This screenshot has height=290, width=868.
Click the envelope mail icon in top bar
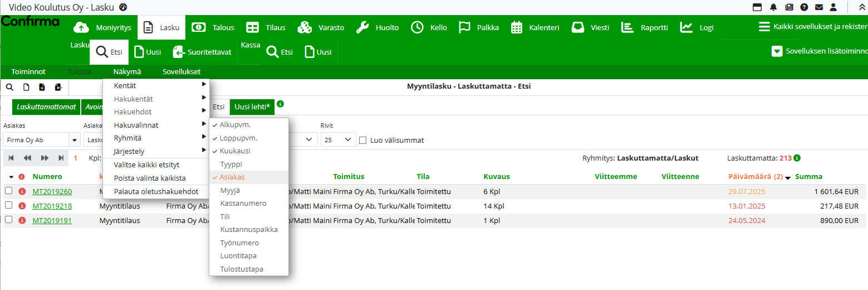819,7
